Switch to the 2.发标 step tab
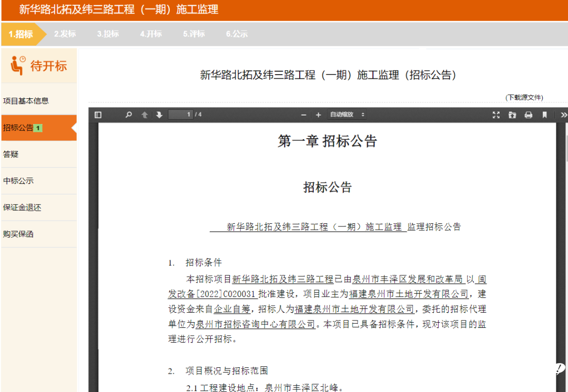This screenshot has height=392, width=568. point(65,34)
